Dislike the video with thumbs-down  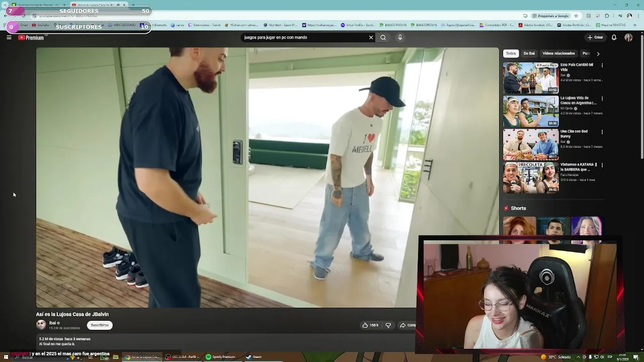[x=388, y=325]
